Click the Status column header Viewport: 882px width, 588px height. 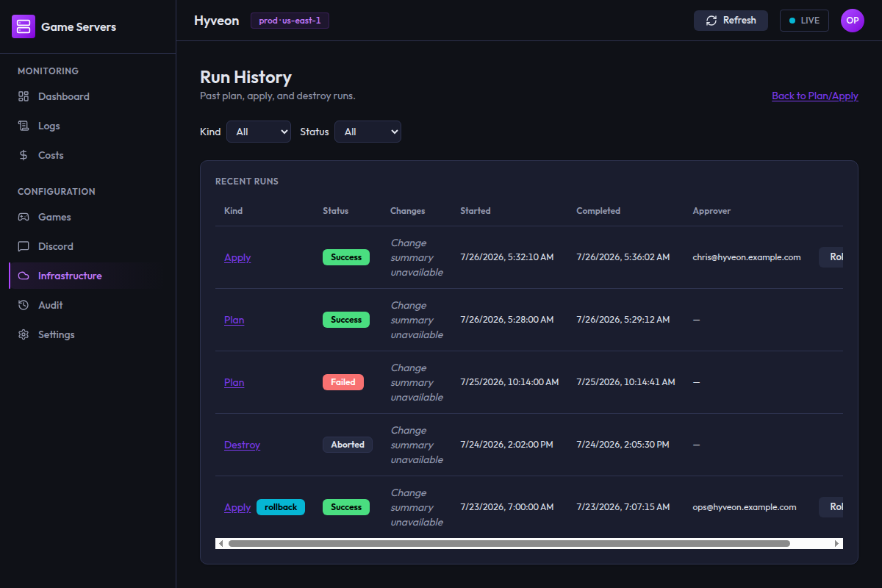pyautogui.click(x=336, y=211)
